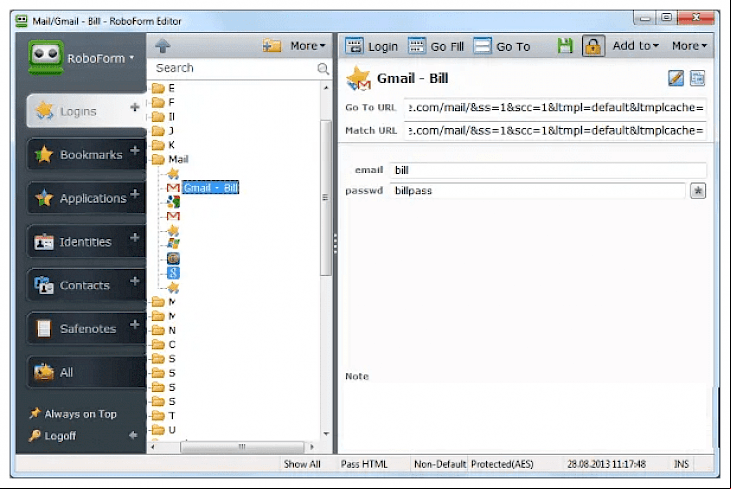Click horizontal scrollbar right arrow
This screenshot has width=731, height=489.
(311, 447)
